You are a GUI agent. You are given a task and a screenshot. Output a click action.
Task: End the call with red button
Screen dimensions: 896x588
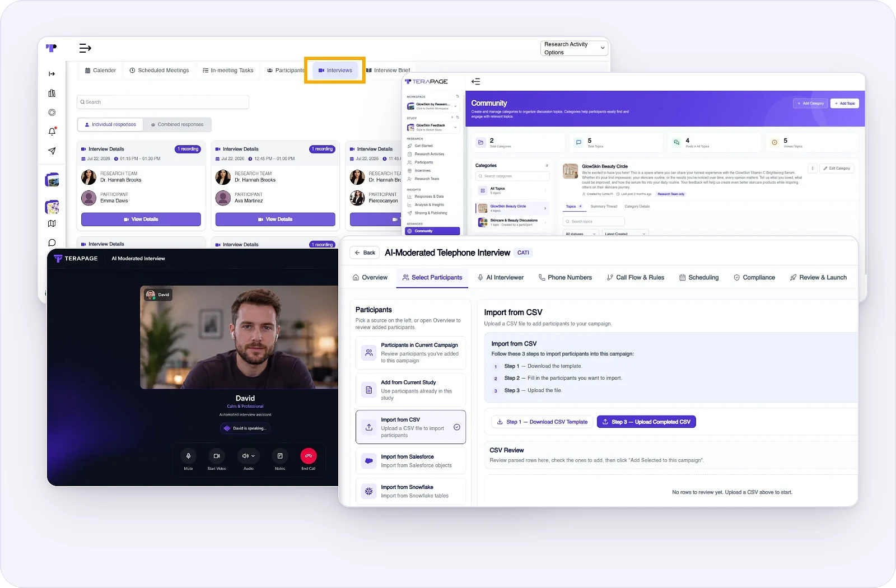pyautogui.click(x=308, y=456)
